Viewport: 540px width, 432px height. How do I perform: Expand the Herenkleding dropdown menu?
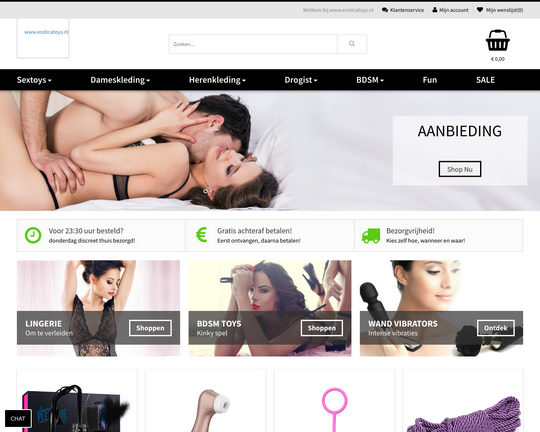pyautogui.click(x=217, y=80)
